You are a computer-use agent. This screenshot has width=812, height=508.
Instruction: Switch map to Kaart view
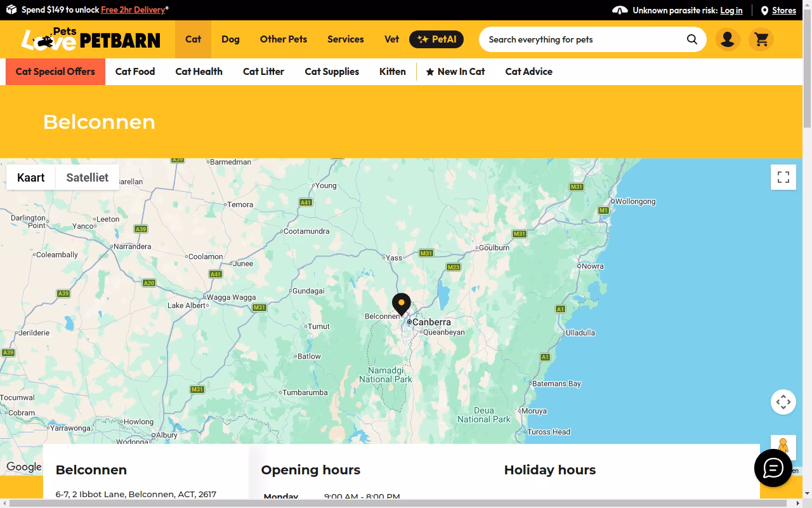tap(31, 178)
